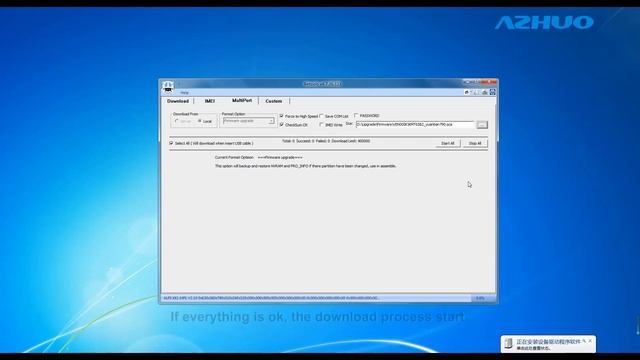Image resolution: width=640 pixels, height=360 pixels.
Task: Enable the PASSWORD checkbox
Action: coord(356,116)
